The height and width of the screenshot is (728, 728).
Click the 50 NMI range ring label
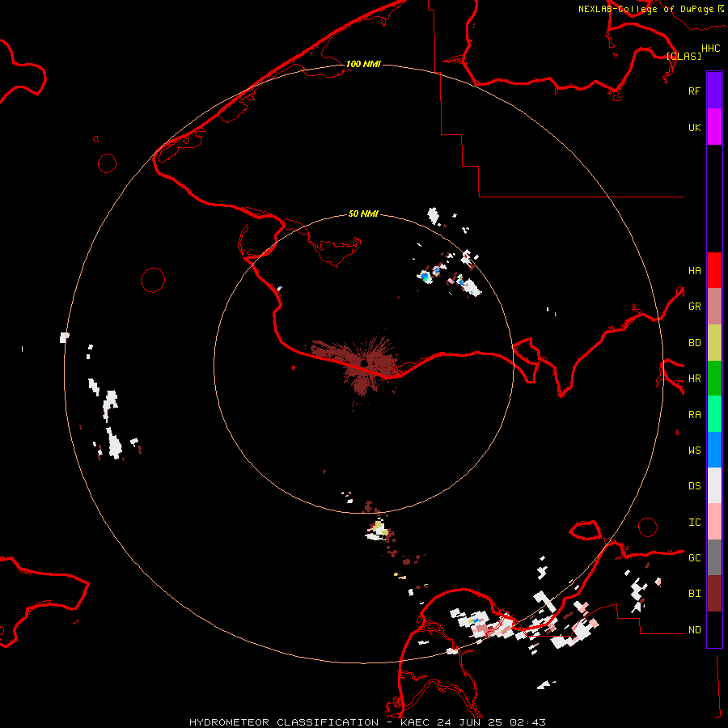(363, 214)
